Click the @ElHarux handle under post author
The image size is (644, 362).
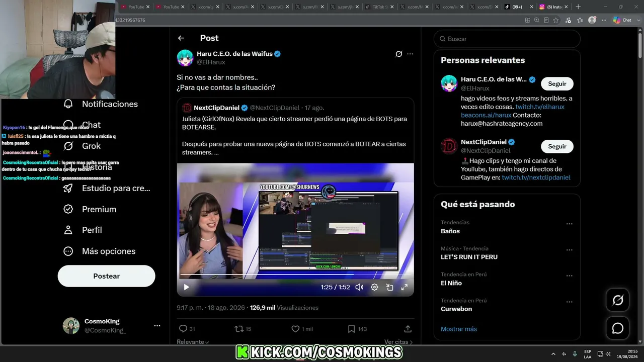211,62
